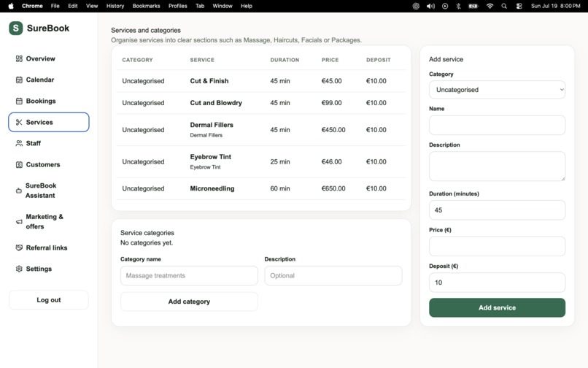Viewport: 588px width, 368px height.
Task: Click the €650.00 price cell
Action: click(x=333, y=188)
